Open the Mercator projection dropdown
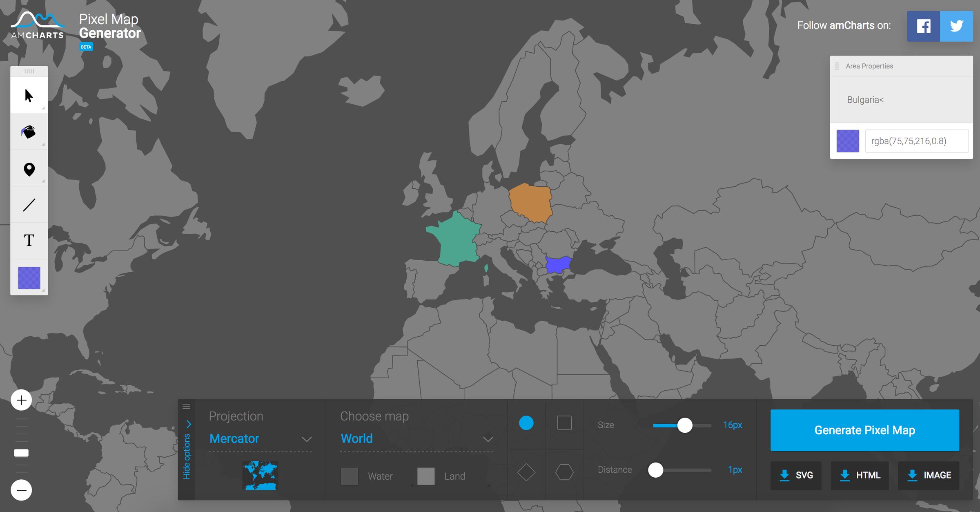The height and width of the screenshot is (512, 980). [260, 438]
